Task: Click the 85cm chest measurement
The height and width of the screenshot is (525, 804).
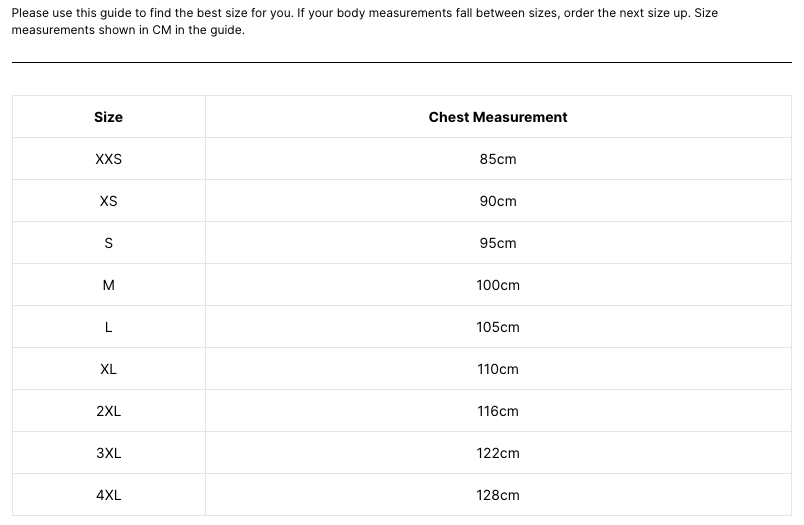Action: (498, 159)
